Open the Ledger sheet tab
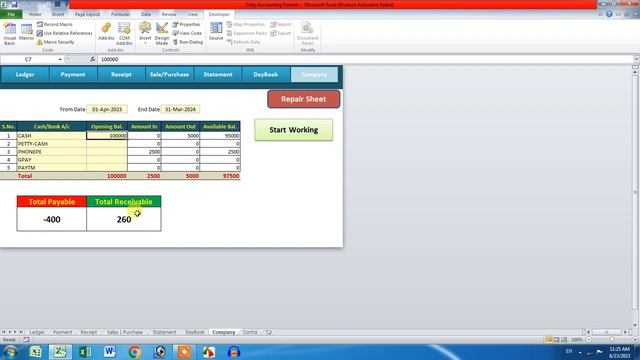The image size is (640, 360). (x=37, y=332)
